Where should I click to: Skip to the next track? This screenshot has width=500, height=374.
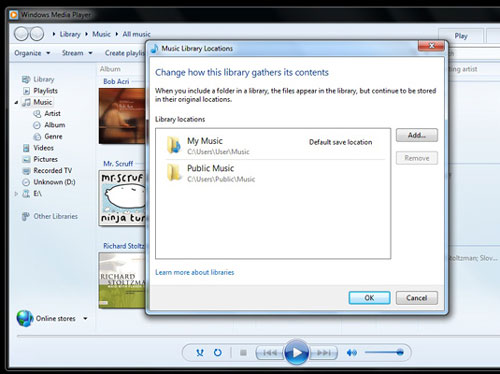[323, 353]
